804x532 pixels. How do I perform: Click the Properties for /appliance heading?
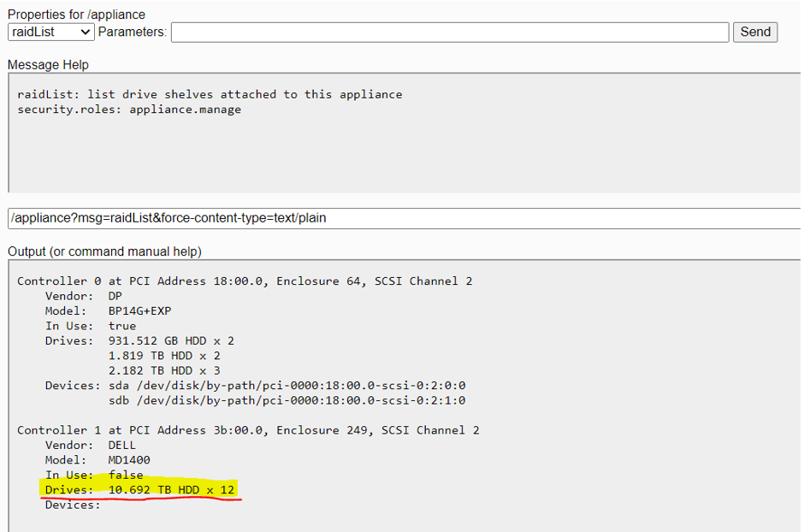pos(75,15)
